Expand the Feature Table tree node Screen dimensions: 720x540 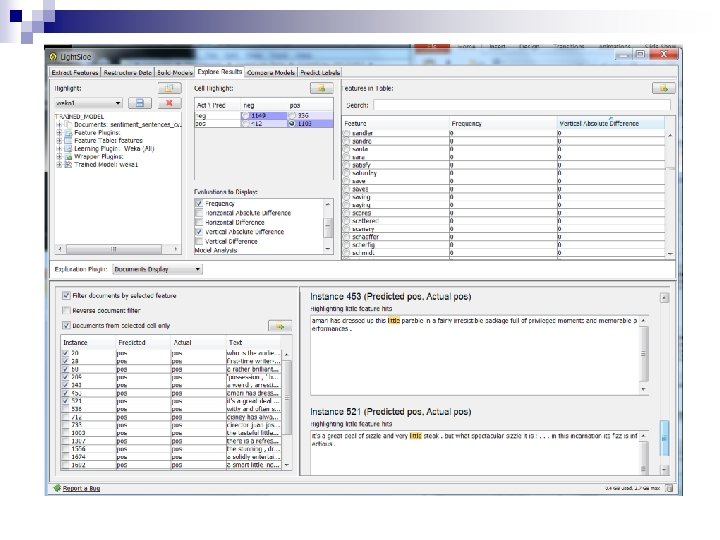(x=59, y=141)
